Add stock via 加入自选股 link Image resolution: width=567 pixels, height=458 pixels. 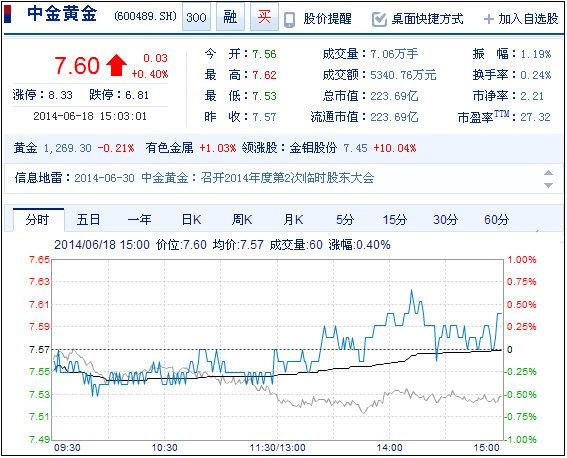(x=528, y=18)
